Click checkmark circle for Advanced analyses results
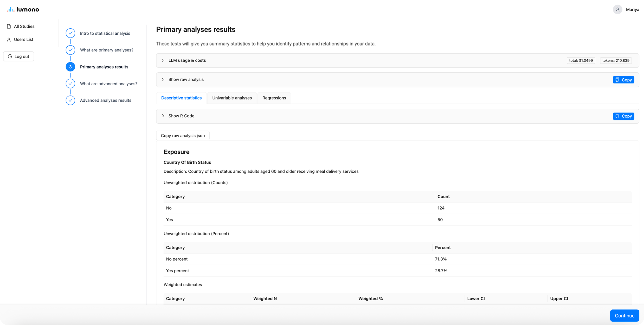Viewport: 644px width, 325px height. tap(71, 100)
